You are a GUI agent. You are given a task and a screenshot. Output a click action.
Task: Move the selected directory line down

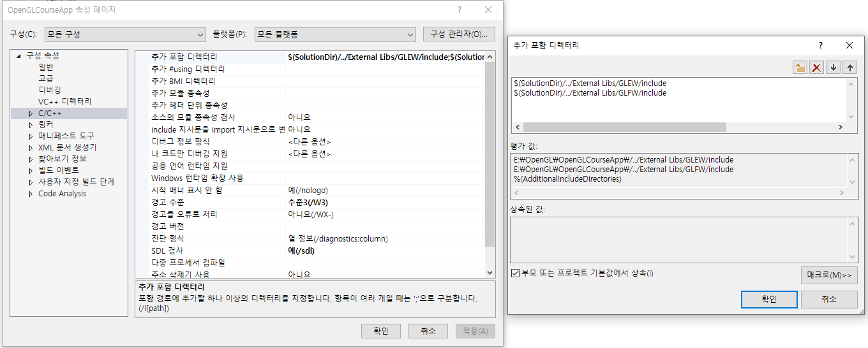[x=833, y=68]
